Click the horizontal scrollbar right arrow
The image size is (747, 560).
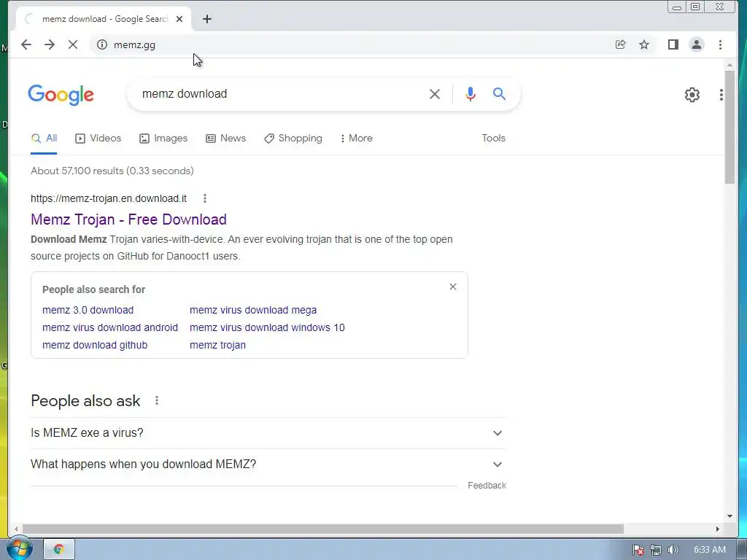[718, 529]
